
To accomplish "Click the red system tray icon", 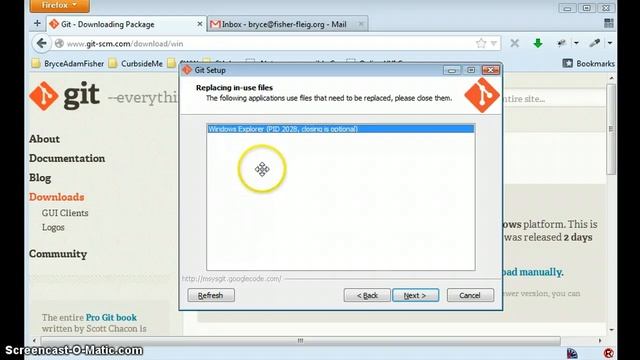I will click(609, 353).
